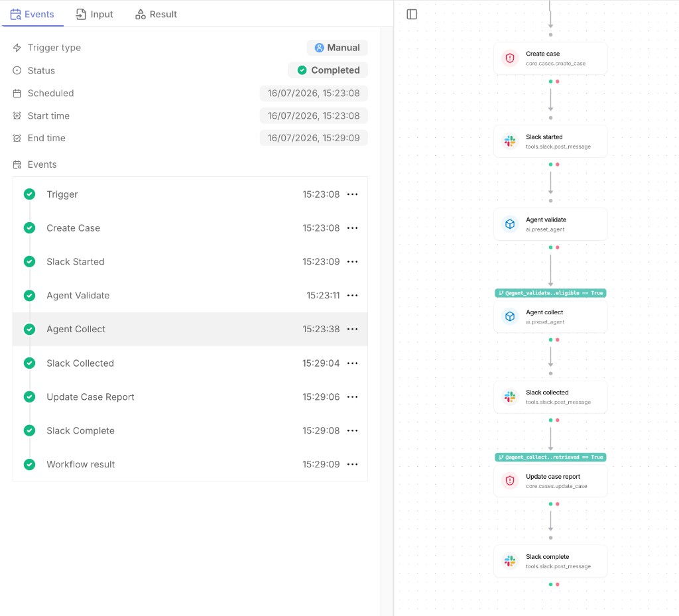The image size is (679, 616).
Task: Click green check icon beside Agent Collect
Action: point(29,329)
